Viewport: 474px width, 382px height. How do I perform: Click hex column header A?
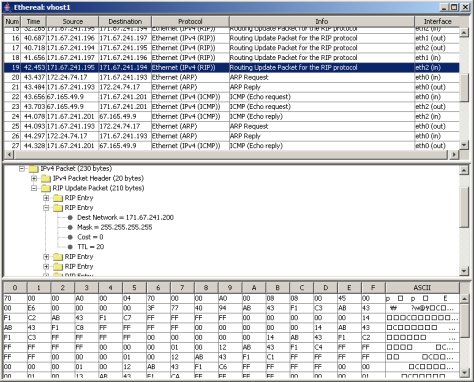point(254,288)
